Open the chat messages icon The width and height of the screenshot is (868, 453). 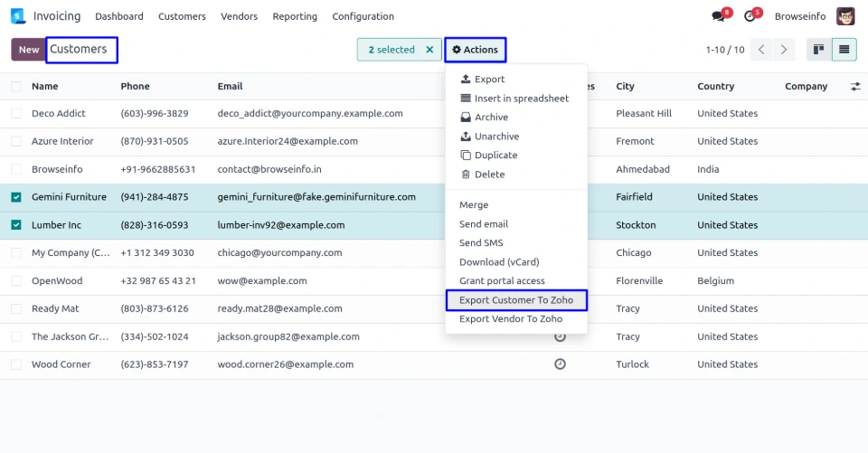point(719,16)
